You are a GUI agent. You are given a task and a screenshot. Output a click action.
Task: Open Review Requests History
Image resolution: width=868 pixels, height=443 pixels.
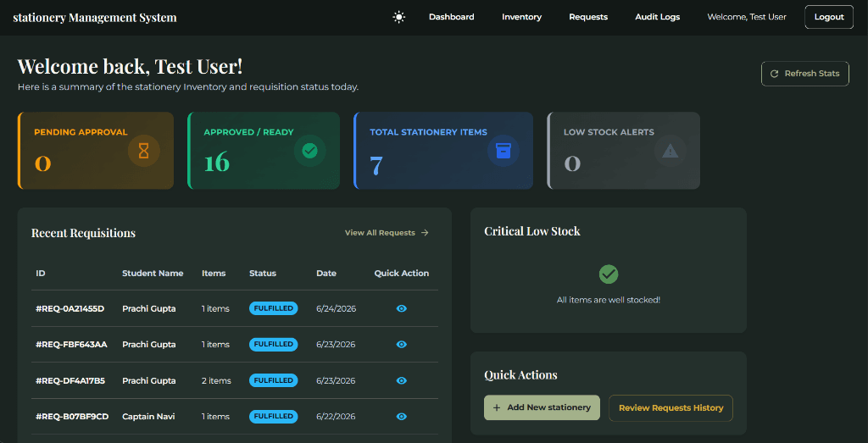click(671, 408)
